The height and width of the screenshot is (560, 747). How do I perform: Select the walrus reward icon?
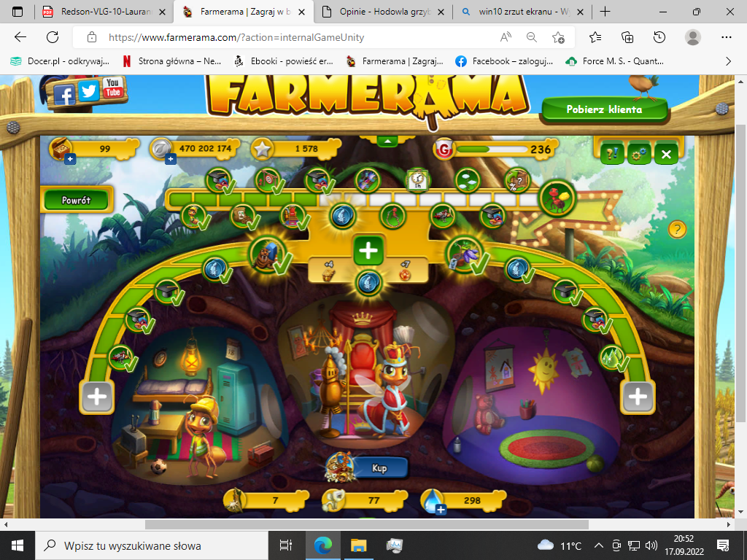tap(268, 254)
